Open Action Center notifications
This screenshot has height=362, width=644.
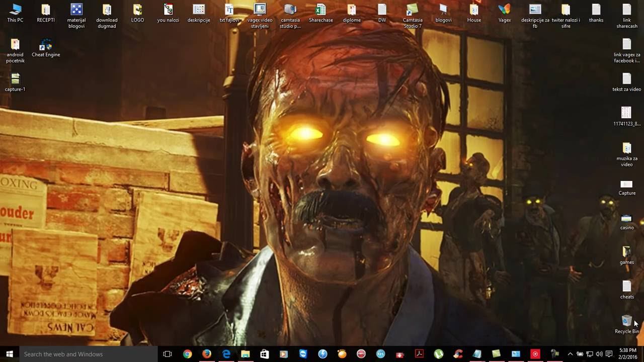coord(609,354)
